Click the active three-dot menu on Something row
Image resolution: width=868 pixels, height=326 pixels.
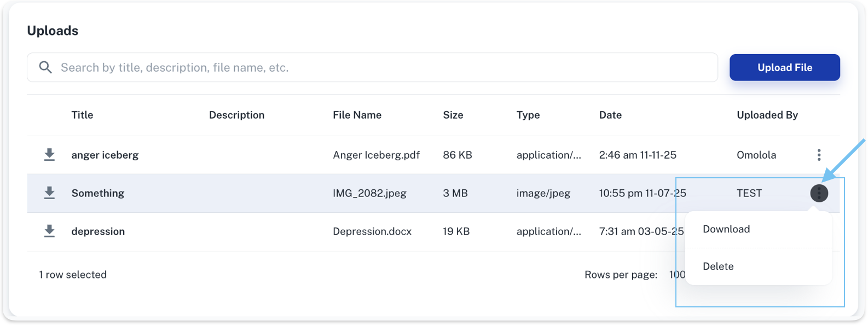819,193
